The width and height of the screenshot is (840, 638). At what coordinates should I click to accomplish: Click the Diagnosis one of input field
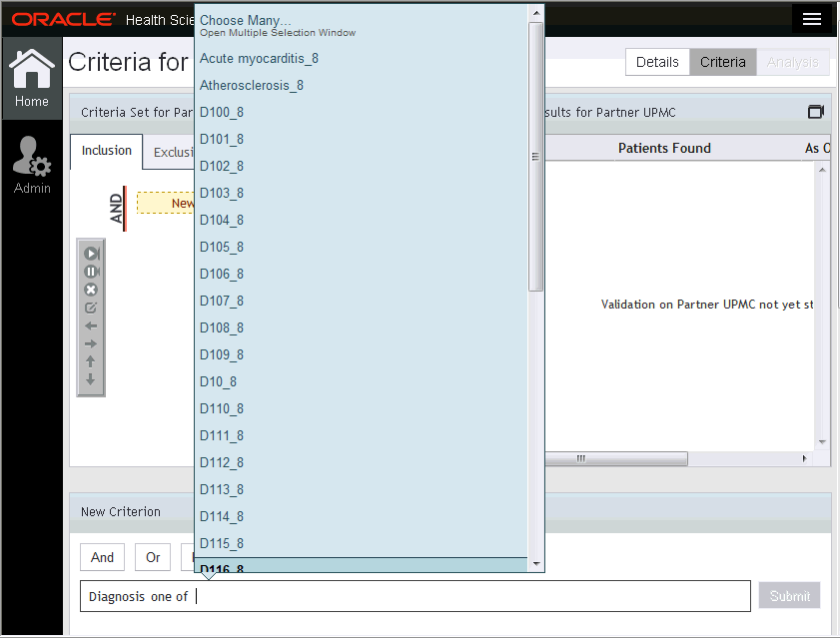pyautogui.click(x=416, y=596)
